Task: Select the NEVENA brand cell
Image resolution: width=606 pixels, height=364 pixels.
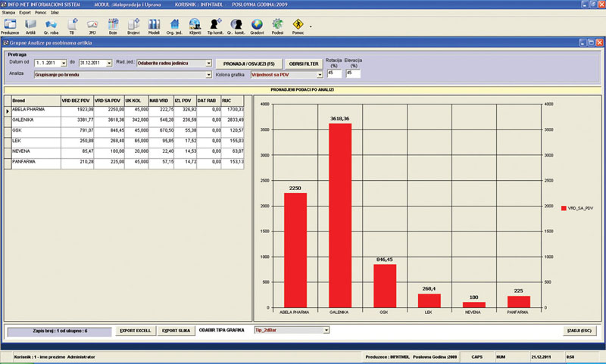Action: click(36, 152)
